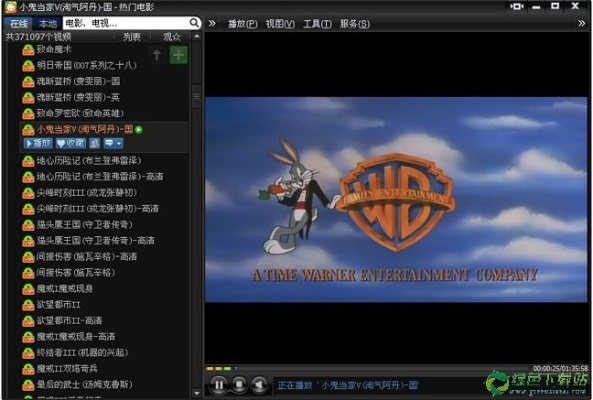Select the movie 致命魔术
This screenshot has width=593, height=400.
[x=54, y=49]
